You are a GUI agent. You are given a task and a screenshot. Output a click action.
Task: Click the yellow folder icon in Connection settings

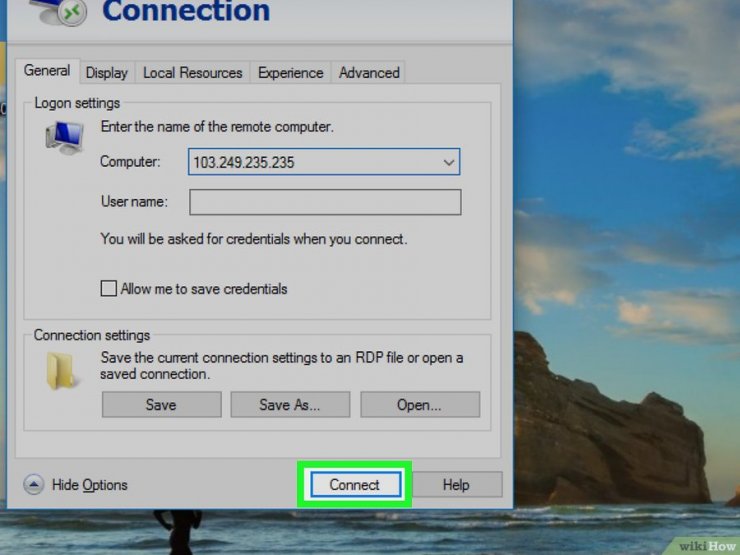coord(62,369)
